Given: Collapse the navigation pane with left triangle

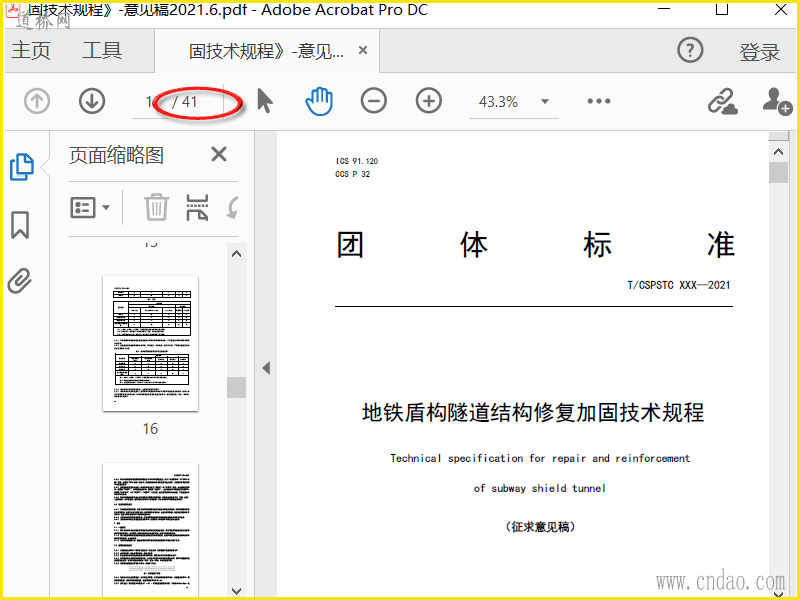Looking at the screenshot, I should pyautogui.click(x=266, y=368).
